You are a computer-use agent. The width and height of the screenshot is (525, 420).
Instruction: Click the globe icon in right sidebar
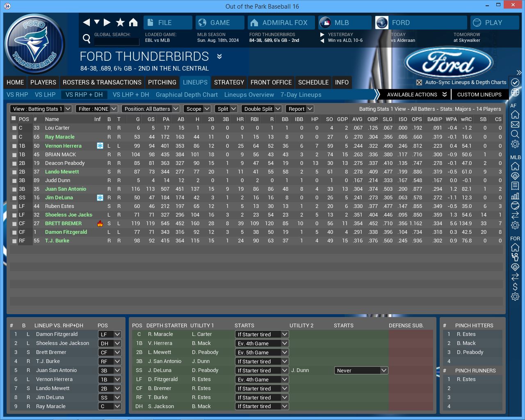(x=515, y=92)
